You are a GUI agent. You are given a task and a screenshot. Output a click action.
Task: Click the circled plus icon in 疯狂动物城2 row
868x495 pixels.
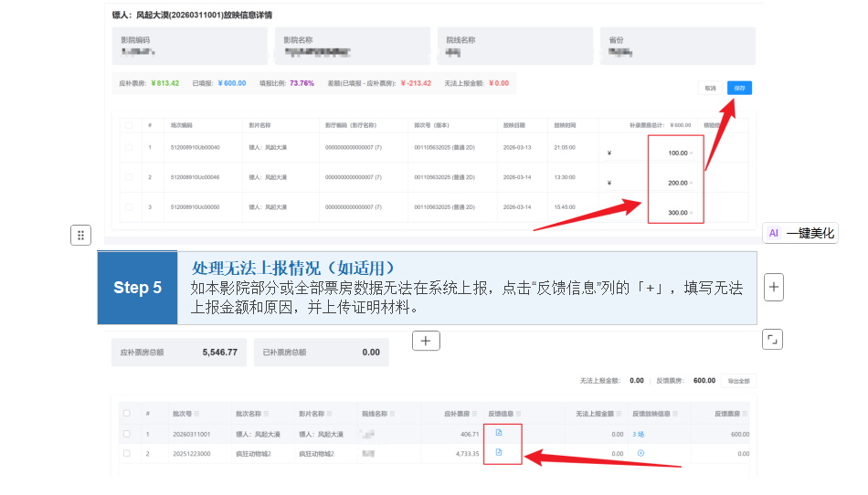click(640, 453)
